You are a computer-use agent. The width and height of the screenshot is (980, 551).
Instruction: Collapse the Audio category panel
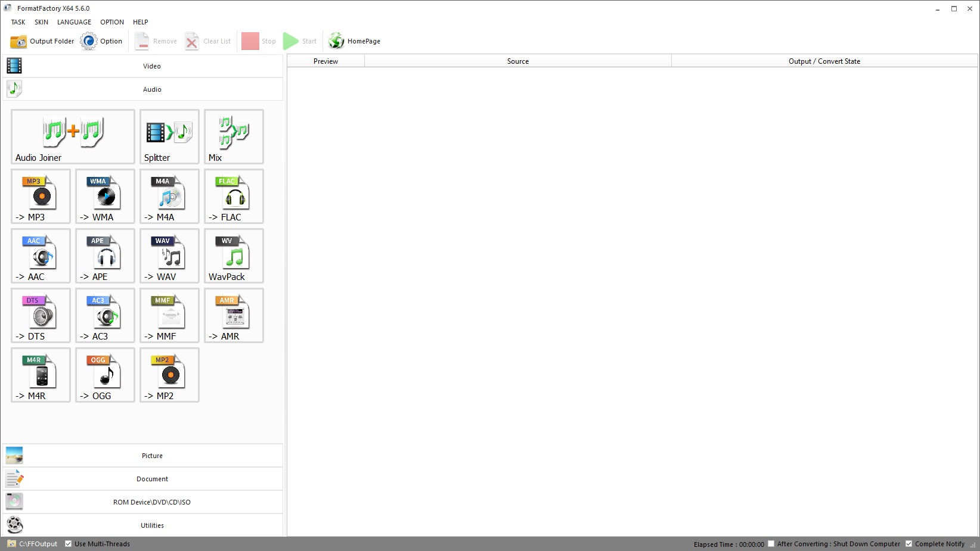tap(142, 89)
